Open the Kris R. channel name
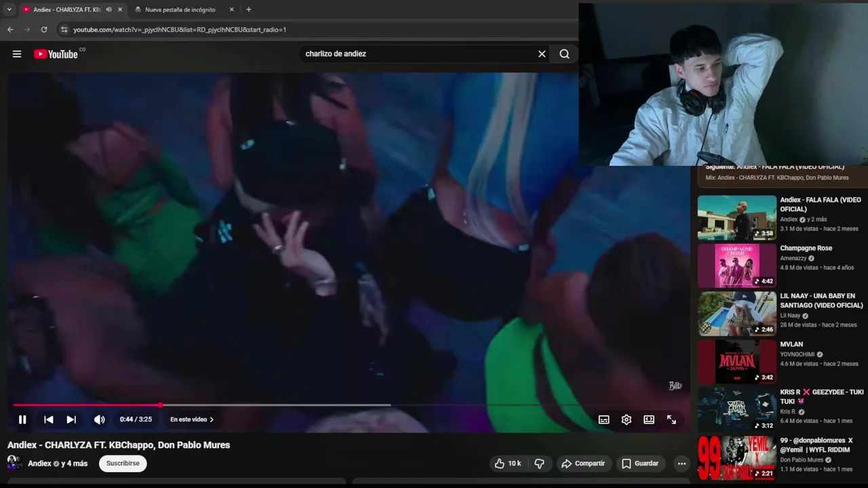This screenshot has width=868, height=488. [x=788, y=411]
